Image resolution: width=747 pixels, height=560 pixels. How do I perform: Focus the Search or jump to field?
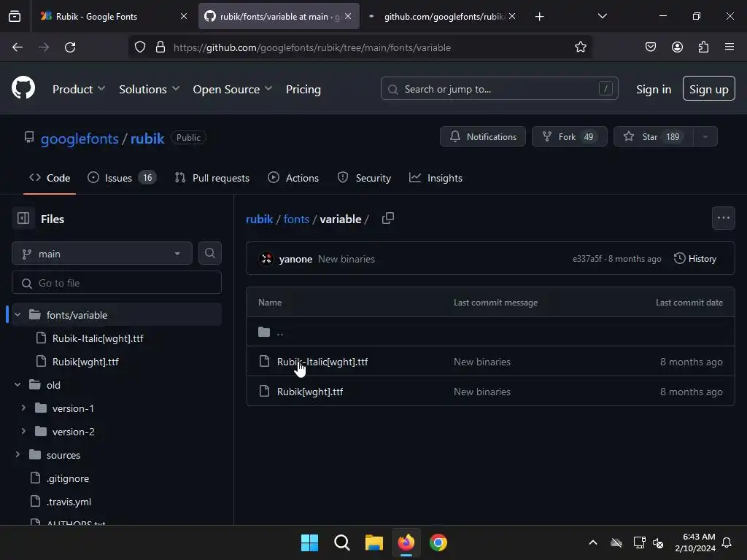tap(499, 88)
